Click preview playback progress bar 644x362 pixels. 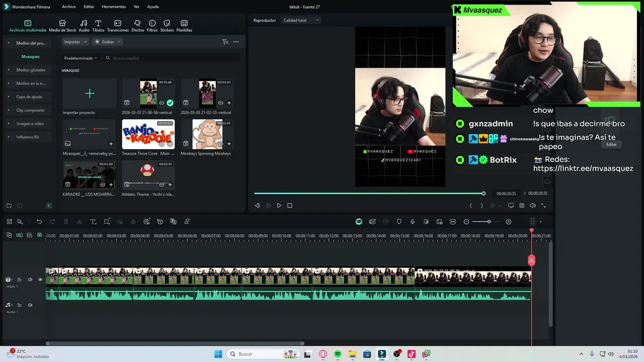click(369, 194)
